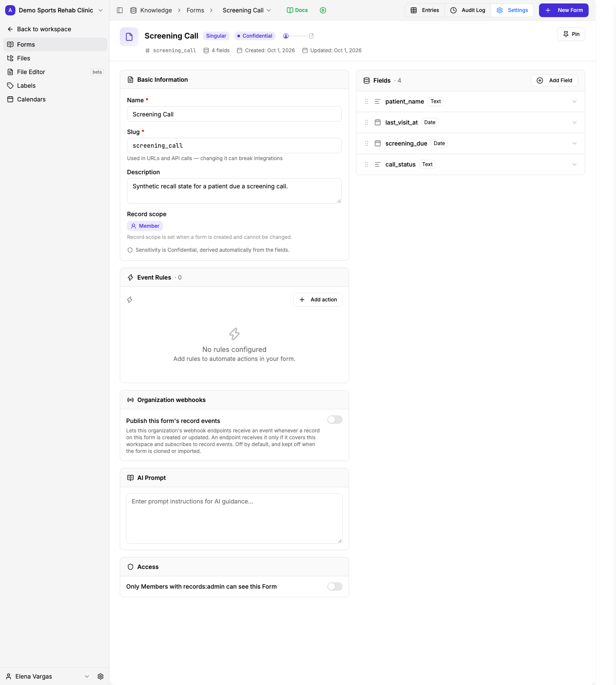This screenshot has height=685, width=616.
Task: Toggle Publish this form's record events
Action: [x=335, y=420]
